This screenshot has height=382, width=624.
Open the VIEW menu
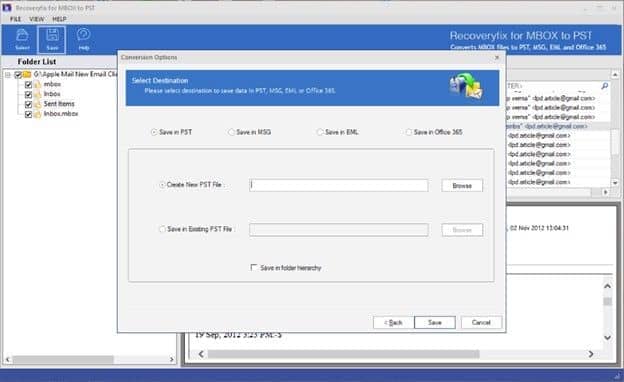pyautogui.click(x=37, y=19)
